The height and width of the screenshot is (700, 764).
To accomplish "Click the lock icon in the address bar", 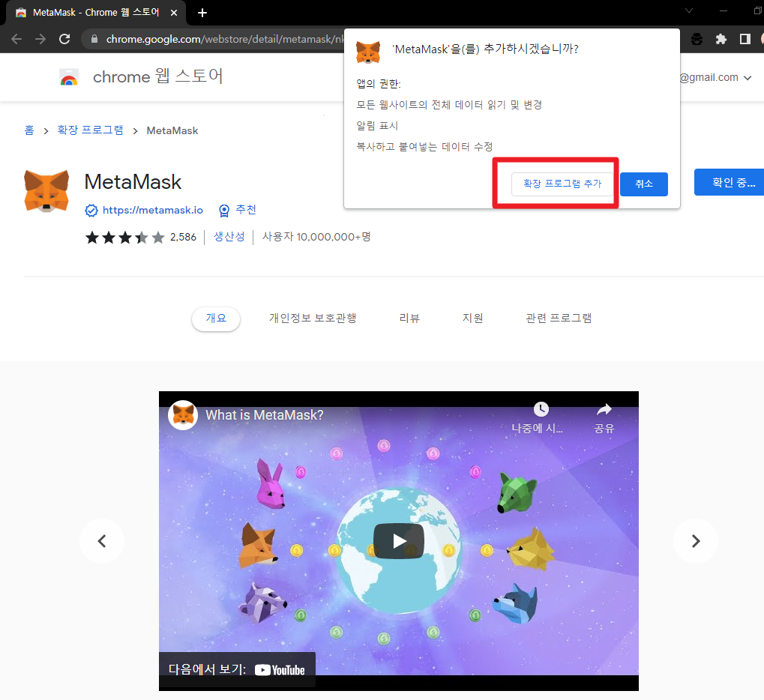I will (x=94, y=39).
